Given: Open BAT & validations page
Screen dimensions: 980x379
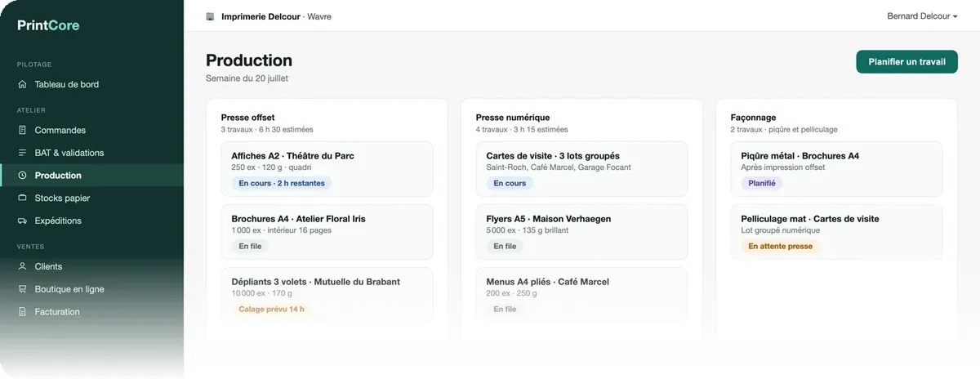Looking at the screenshot, I should tap(91, 153).
